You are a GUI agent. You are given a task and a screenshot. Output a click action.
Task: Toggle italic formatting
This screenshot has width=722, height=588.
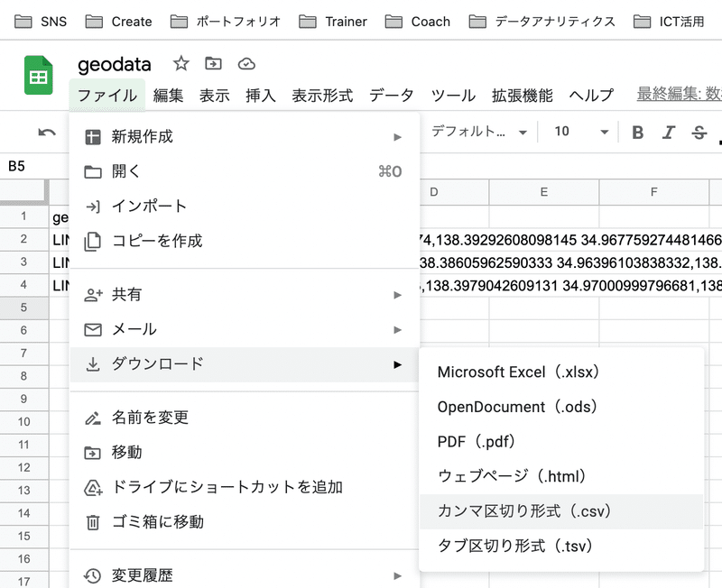[668, 133]
